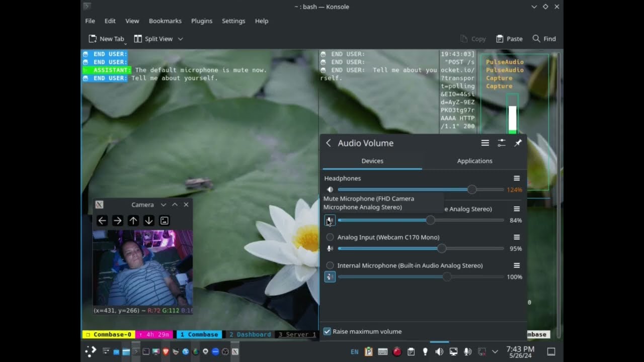This screenshot has height=362, width=644.
Task: Select Analog Input (Webcam C170 Mono) radio
Action: [330, 237]
